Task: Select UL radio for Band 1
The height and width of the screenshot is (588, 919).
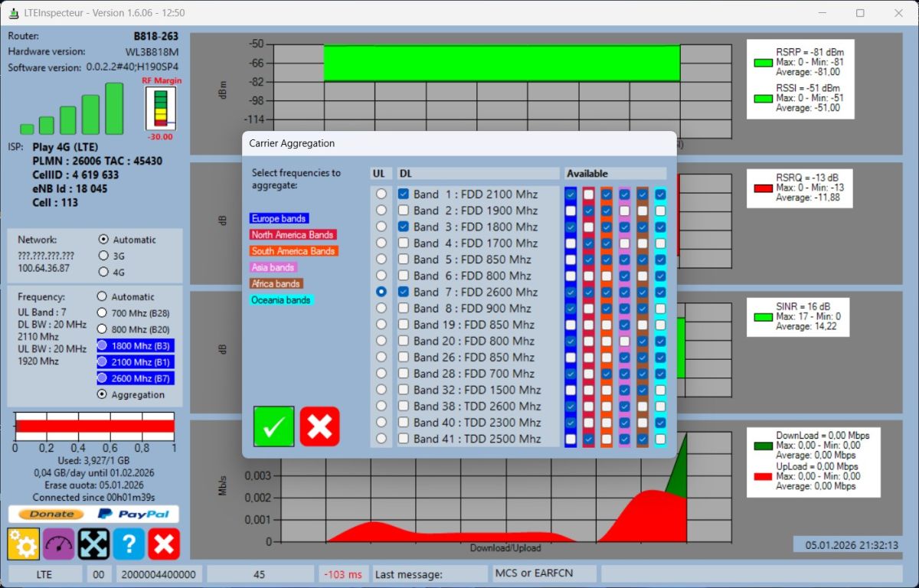Action: [381, 194]
